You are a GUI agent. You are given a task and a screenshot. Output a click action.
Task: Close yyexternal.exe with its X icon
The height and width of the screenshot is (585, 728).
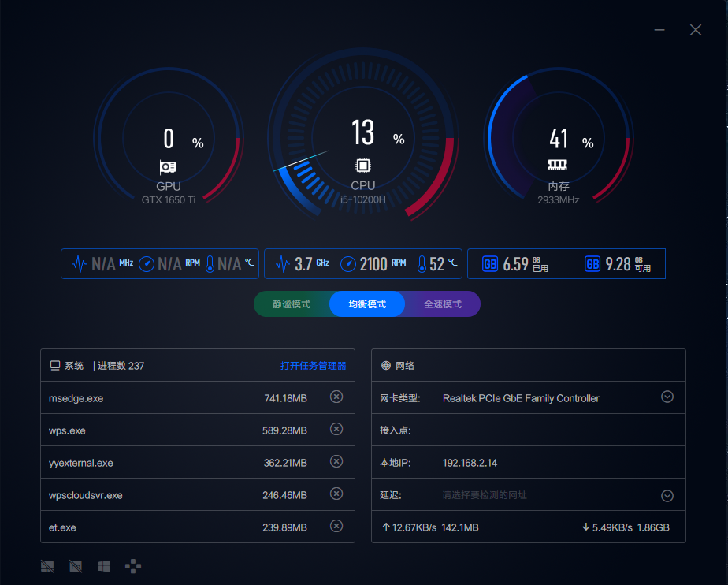(336, 462)
